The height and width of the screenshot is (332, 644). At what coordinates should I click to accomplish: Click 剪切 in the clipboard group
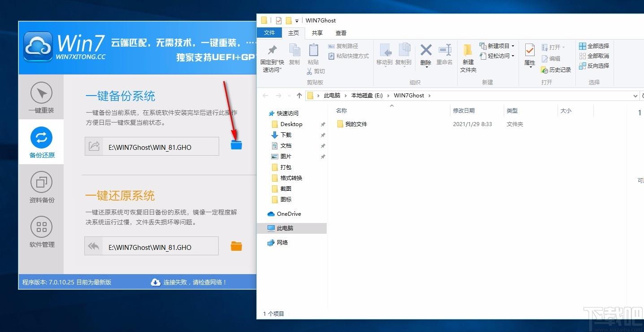[x=316, y=71]
